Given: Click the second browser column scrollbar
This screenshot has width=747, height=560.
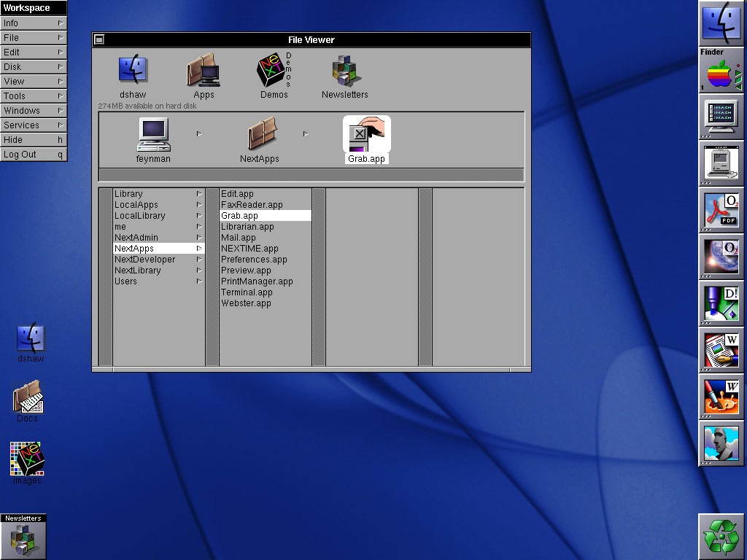Looking at the screenshot, I should click(212, 276).
